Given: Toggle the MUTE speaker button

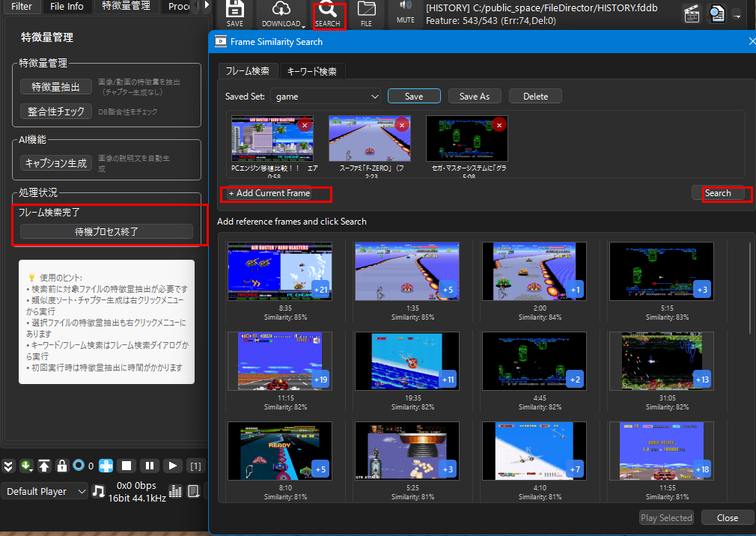Looking at the screenshot, I should [405, 13].
